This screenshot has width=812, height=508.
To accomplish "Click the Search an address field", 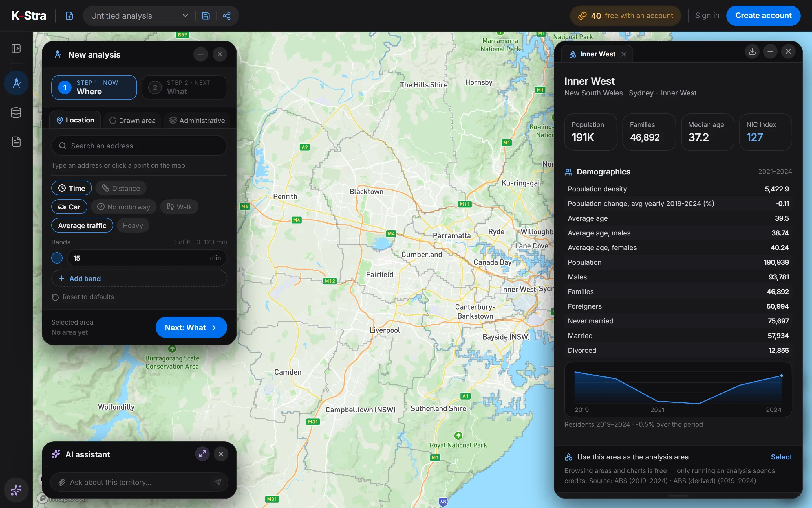I will point(139,146).
